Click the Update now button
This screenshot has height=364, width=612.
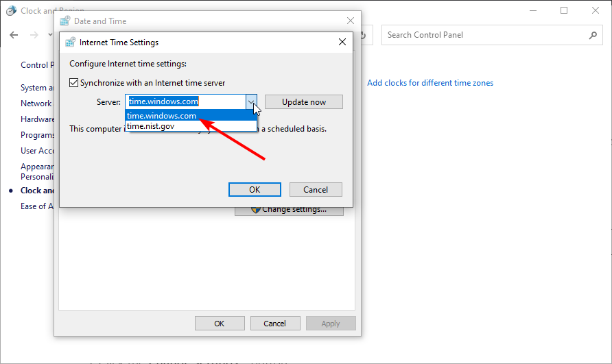coord(304,102)
